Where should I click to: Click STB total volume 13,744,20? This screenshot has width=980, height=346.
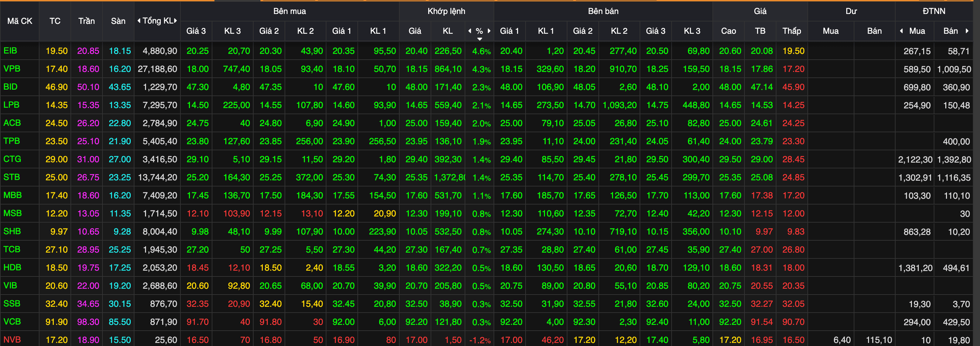pos(157,177)
